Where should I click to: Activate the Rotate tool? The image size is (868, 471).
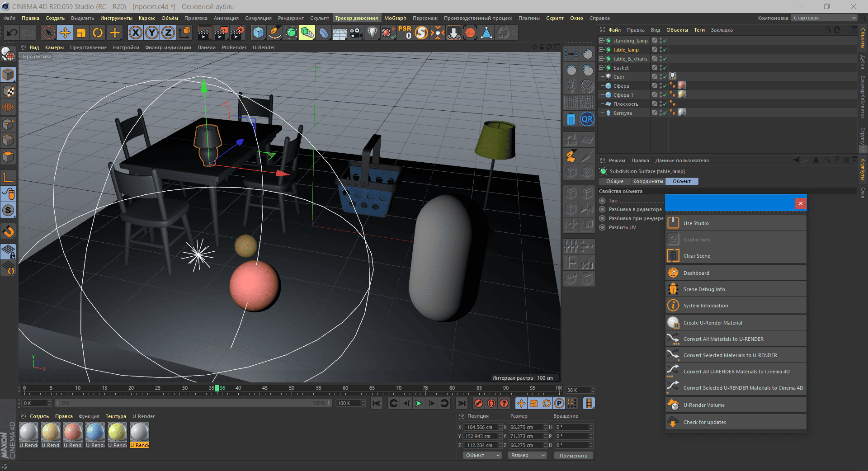(x=98, y=33)
